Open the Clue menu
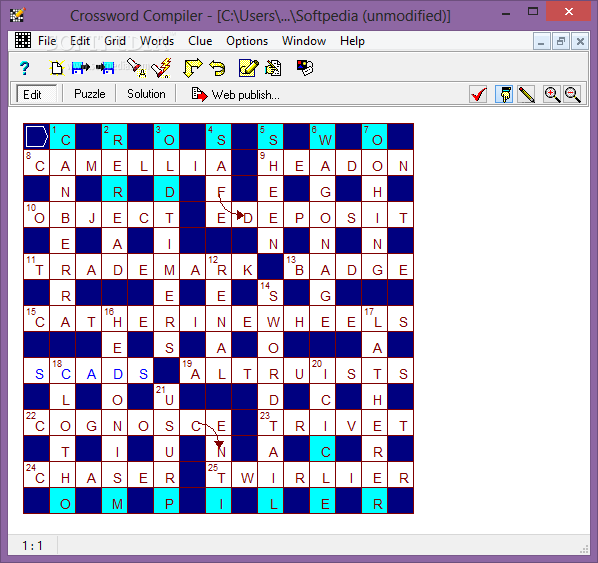598x563 pixels. pyautogui.click(x=200, y=41)
